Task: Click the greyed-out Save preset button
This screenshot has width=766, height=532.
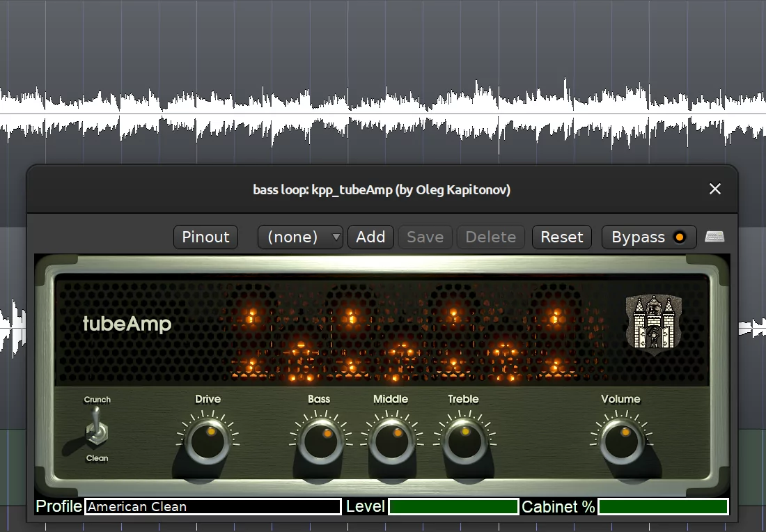Action: pos(425,237)
